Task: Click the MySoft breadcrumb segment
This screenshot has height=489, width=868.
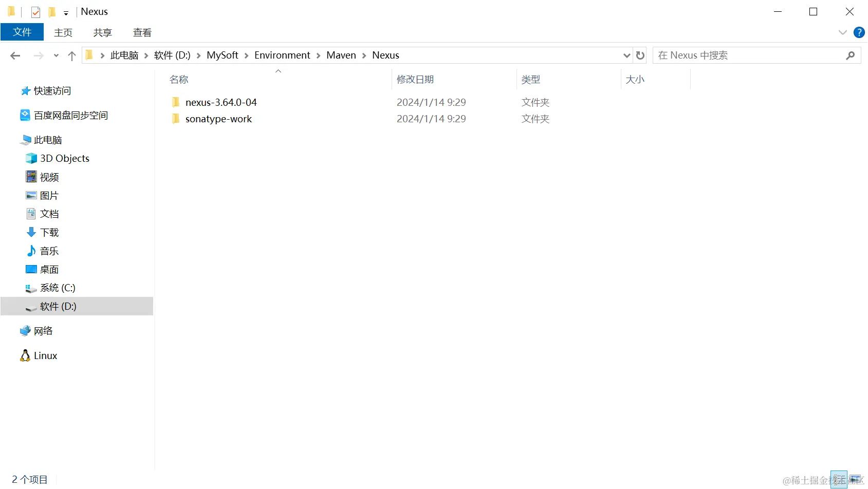Action: point(223,55)
